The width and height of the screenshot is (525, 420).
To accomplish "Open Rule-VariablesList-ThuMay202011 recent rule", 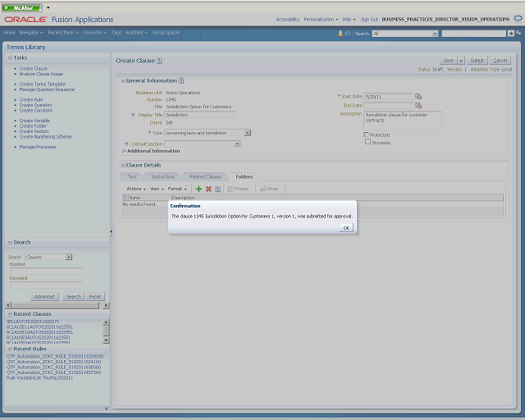I will (x=39, y=378).
